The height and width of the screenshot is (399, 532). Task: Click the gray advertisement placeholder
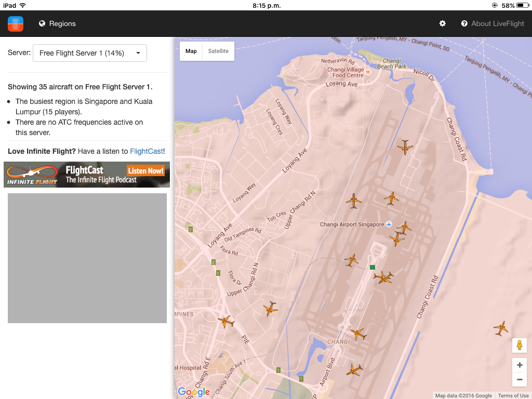point(87,258)
